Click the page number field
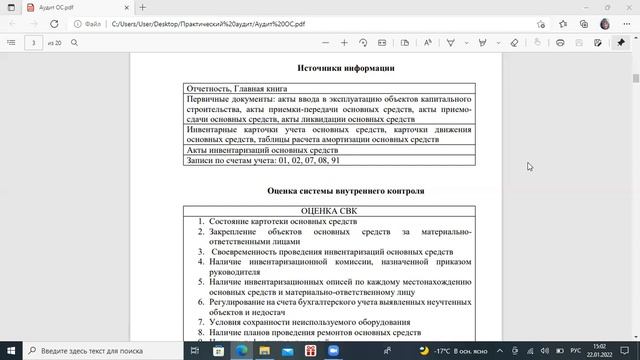640x360 pixels. [33, 42]
